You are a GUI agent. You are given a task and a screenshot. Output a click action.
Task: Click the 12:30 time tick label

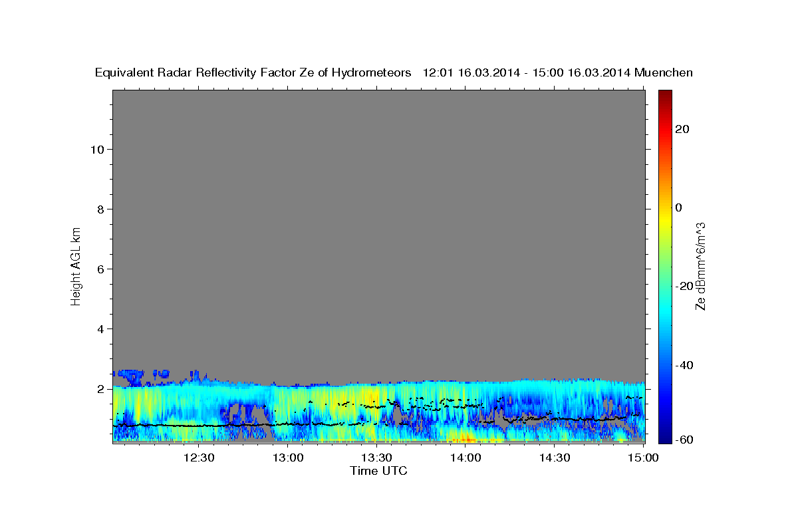tap(199, 458)
